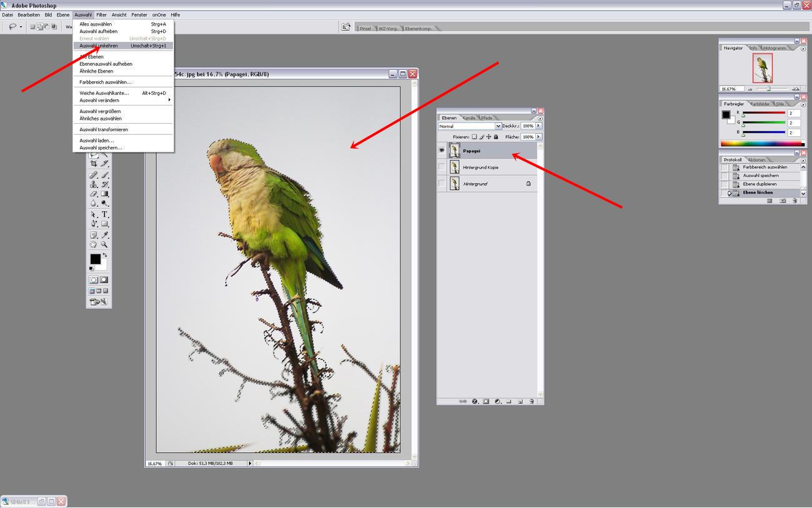This screenshot has height=508, width=812.
Task: Click the delete layer trash icon
Action: (532, 401)
